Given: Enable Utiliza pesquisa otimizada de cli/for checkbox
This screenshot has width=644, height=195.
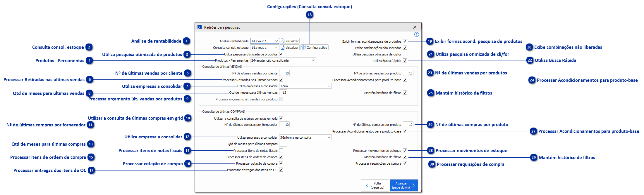Looking at the screenshot, I should pyautogui.click(x=405, y=54).
